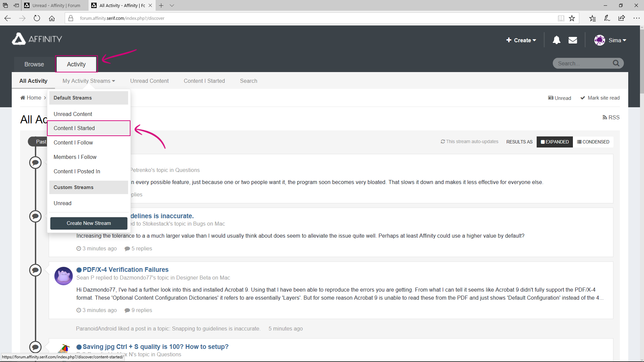
Task: Open Unread Content in the navigation bar
Action: click(150, 81)
